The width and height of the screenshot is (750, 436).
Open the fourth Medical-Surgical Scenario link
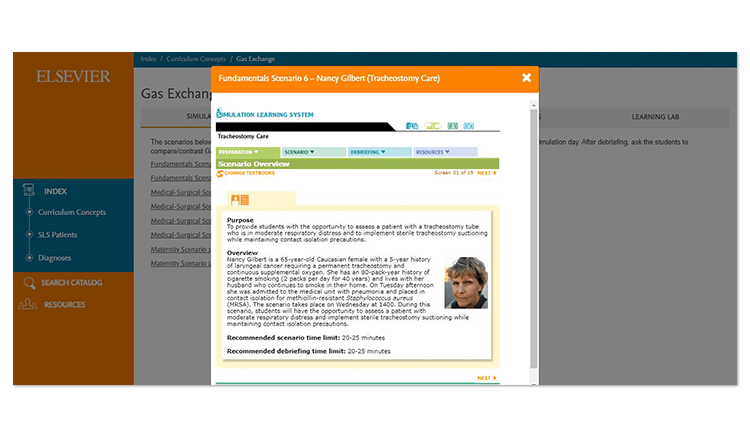[180, 235]
